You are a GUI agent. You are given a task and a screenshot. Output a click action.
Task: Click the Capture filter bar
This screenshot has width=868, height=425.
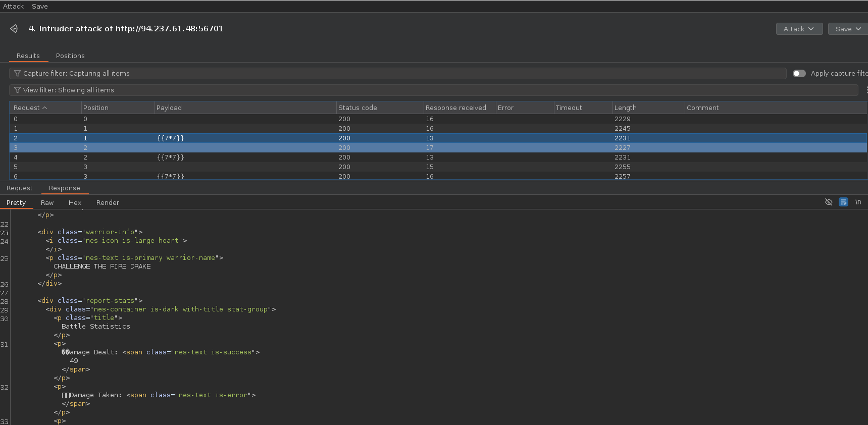[x=398, y=73]
